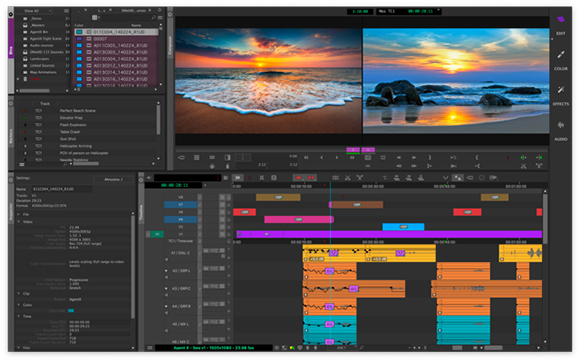Select the Bins vertical side tab

[x=11, y=49]
